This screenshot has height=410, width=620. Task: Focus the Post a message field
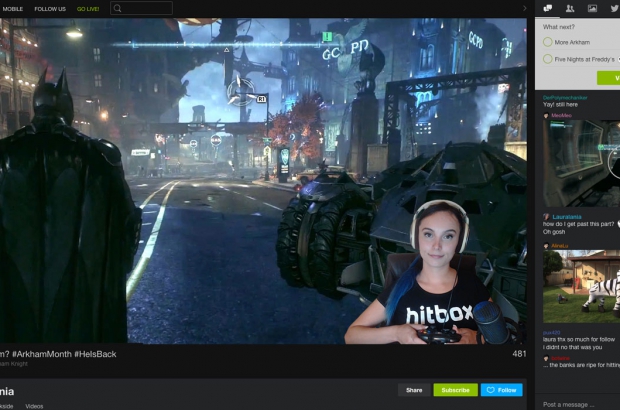tap(578, 404)
